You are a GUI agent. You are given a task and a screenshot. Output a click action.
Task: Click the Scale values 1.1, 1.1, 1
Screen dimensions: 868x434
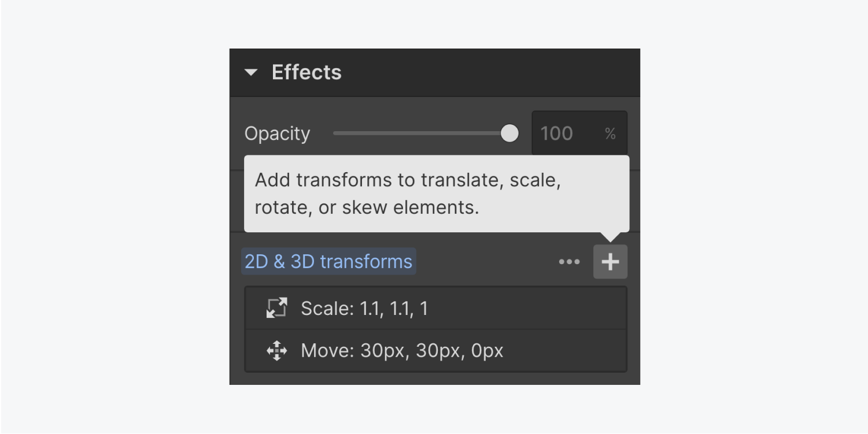tap(394, 308)
